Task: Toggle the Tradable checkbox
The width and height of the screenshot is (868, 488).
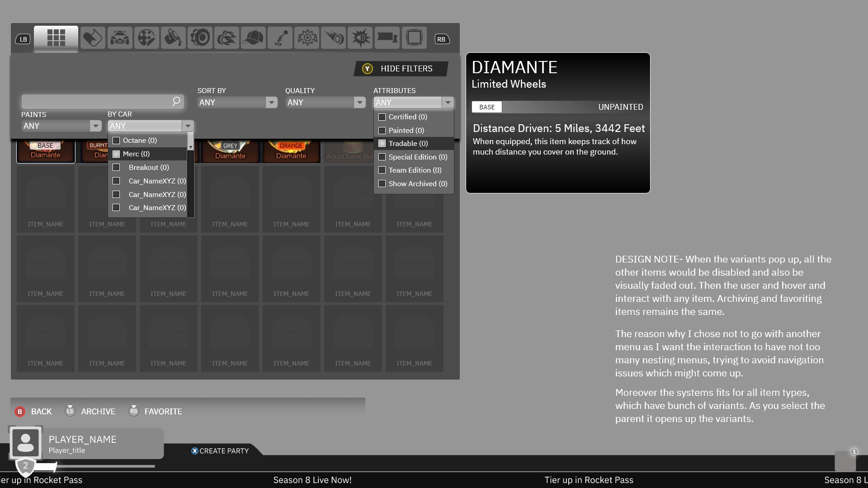Action: pos(382,144)
